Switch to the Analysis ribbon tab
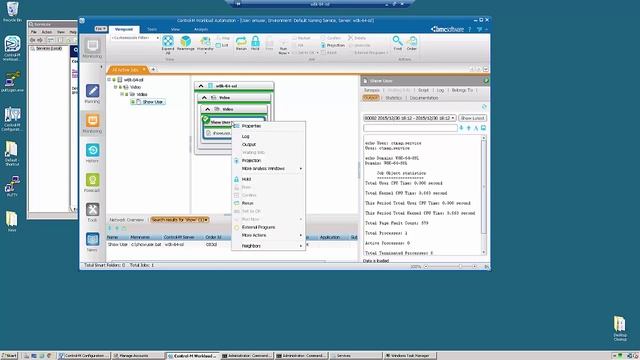 coord(201,29)
